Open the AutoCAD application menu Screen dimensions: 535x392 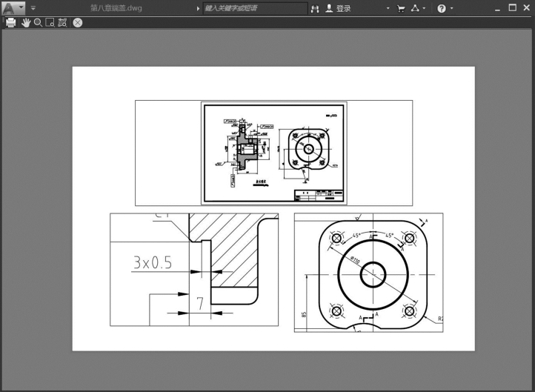point(13,8)
